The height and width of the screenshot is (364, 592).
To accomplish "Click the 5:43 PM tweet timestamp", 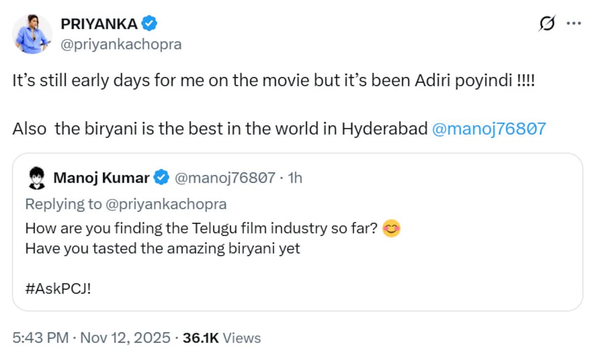I will click(x=40, y=338).
